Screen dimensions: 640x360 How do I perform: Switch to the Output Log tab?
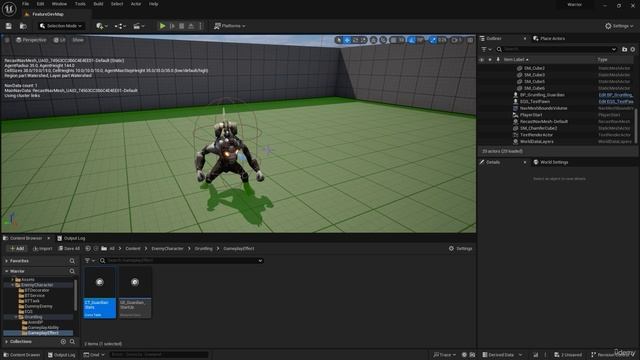(x=71, y=238)
